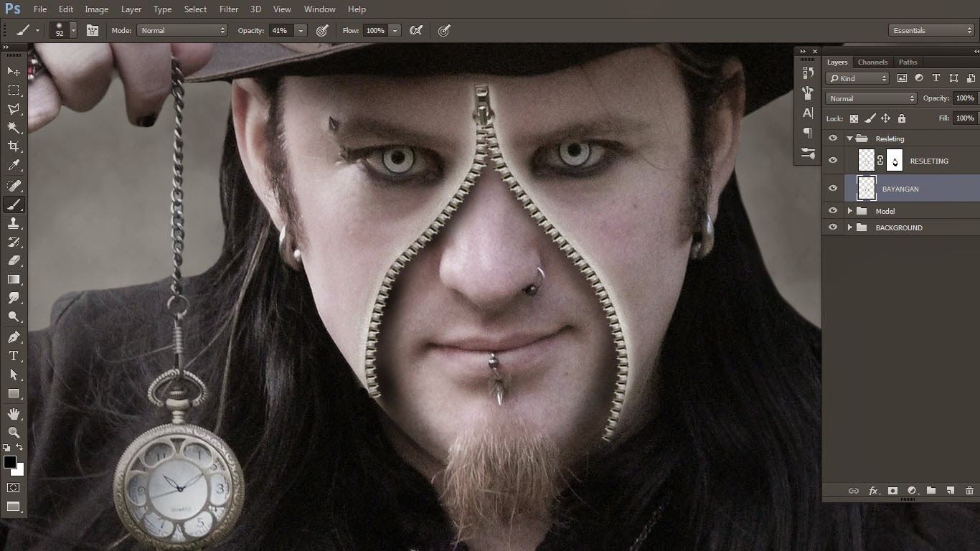The image size is (980, 551).
Task: Toggle lock transparent pixels
Action: [854, 118]
